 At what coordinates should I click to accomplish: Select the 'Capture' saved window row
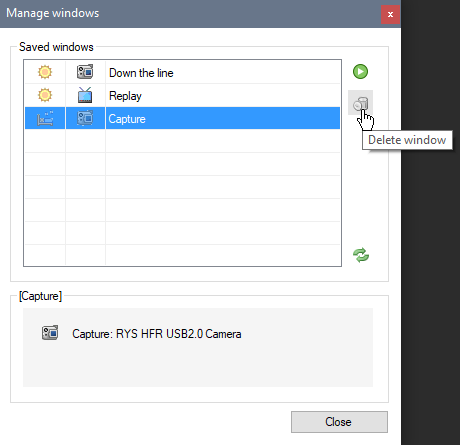(x=182, y=118)
